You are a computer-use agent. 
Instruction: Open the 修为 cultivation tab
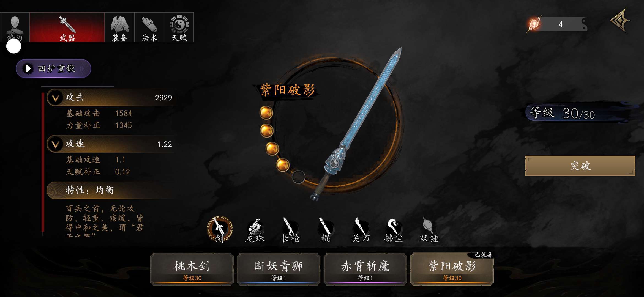[15, 27]
